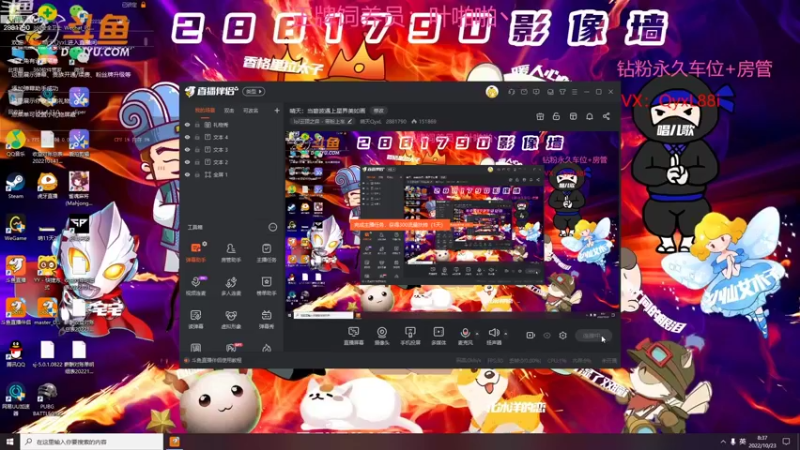This screenshot has width=800, height=450.
Task: Open the 多人连麦 multi-person mic tool
Action: 231,286
